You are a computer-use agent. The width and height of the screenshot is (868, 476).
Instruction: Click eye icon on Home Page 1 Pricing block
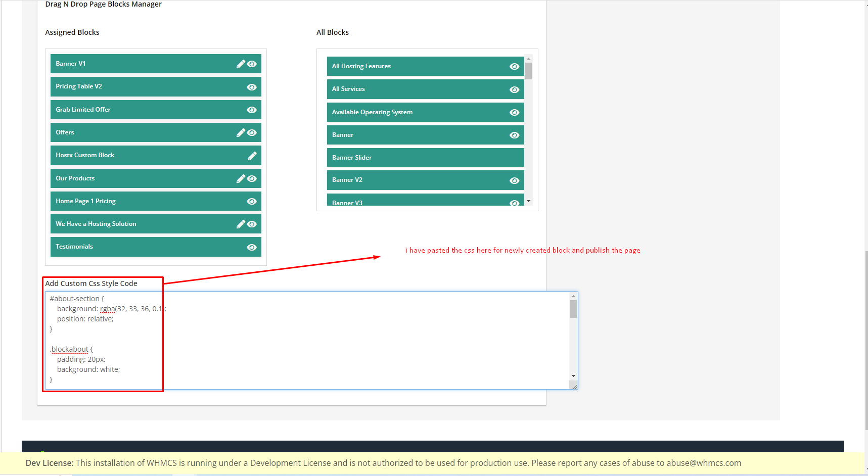click(x=252, y=201)
